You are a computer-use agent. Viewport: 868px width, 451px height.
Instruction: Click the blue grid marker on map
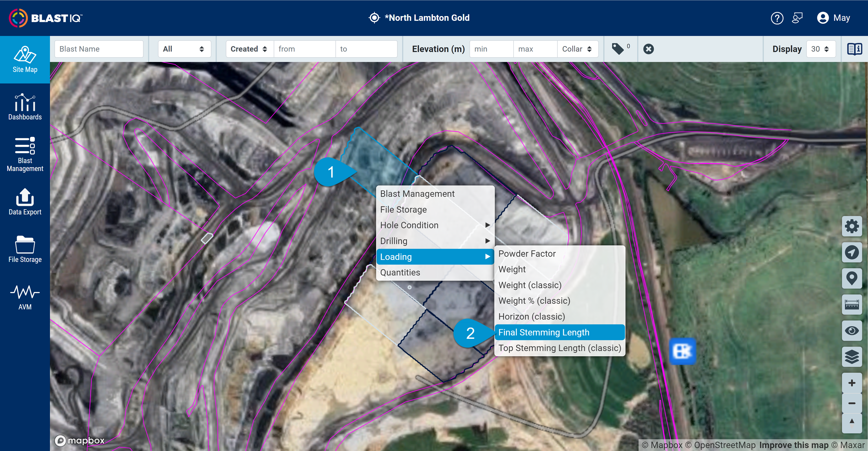click(682, 351)
